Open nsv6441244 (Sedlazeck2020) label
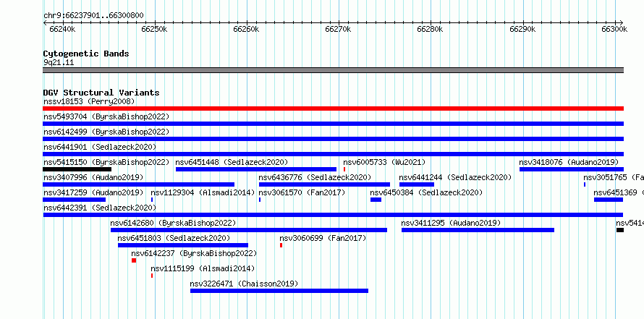Image resolution: width=644 pixels, height=319 pixels. tap(455, 177)
